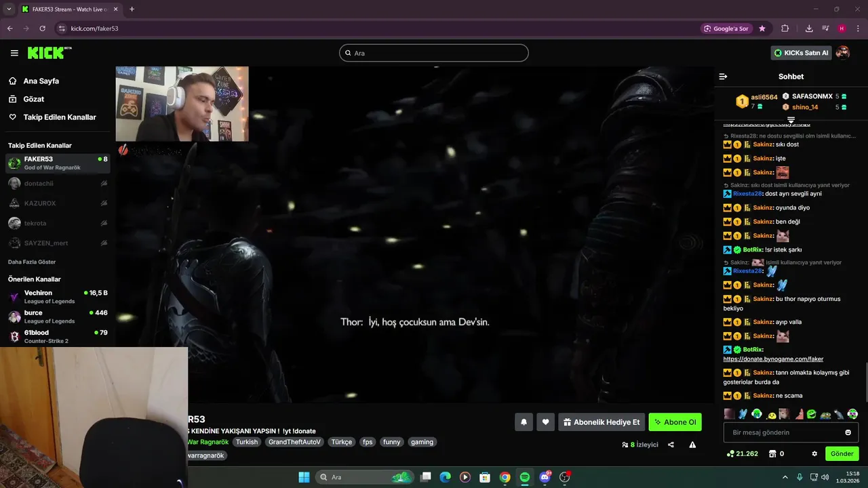Screen dimensions: 868x488
Task: Expand Daha Fazla Göster channels
Action: coord(32,262)
